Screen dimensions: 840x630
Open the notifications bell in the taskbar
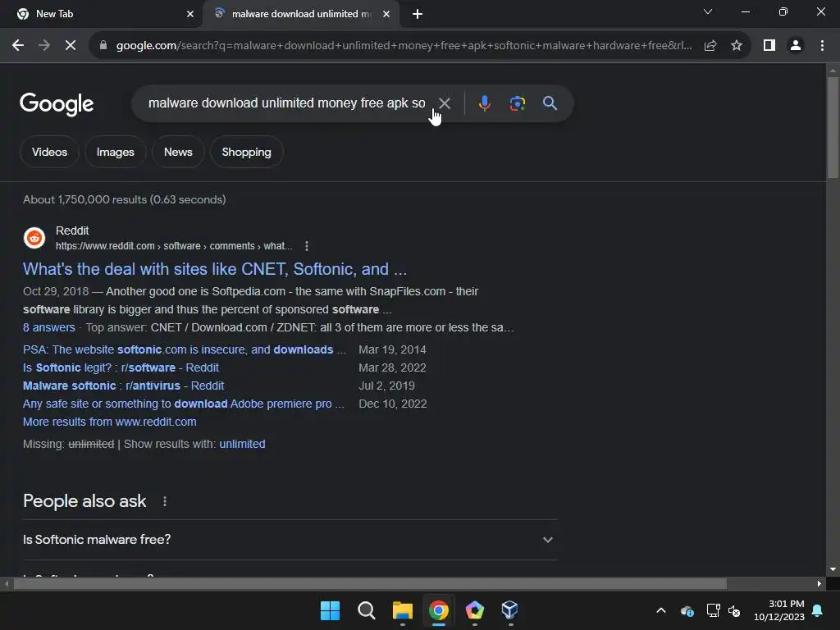click(818, 610)
